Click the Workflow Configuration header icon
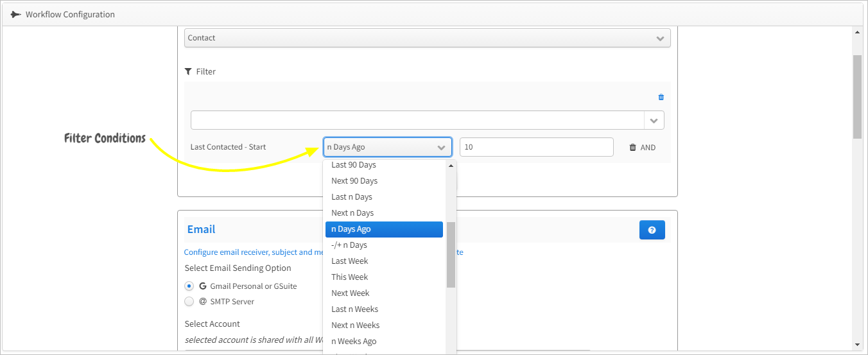Image resolution: width=868 pixels, height=355 pixels. tap(16, 14)
